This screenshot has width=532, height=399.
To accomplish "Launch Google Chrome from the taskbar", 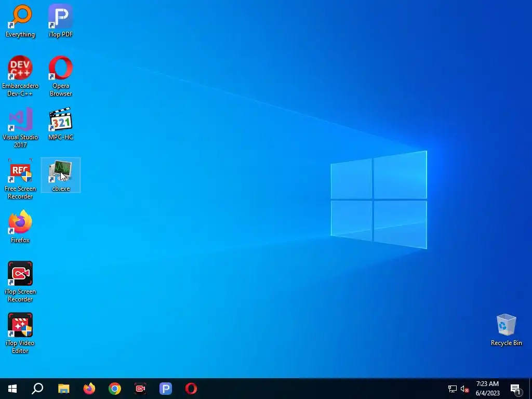I will pyautogui.click(x=115, y=389).
